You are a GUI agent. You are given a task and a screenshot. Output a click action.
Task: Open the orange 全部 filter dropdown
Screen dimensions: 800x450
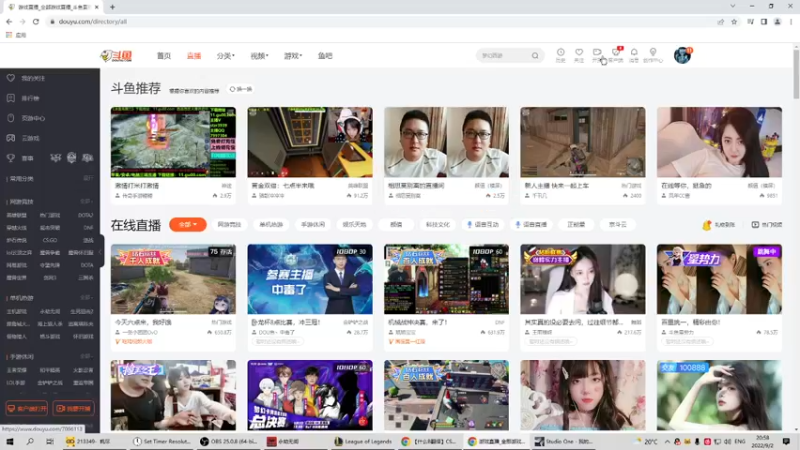click(x=188, y=224)
